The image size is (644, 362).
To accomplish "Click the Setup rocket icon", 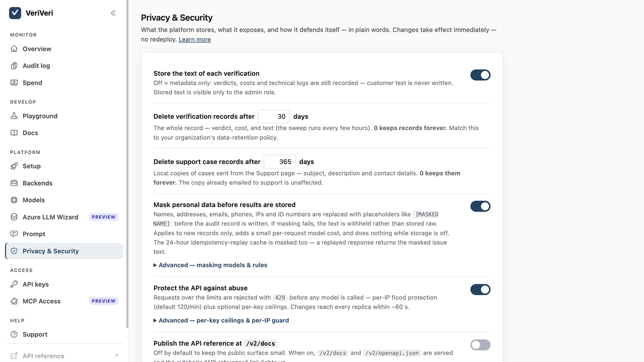I will (x=14, y=166).
